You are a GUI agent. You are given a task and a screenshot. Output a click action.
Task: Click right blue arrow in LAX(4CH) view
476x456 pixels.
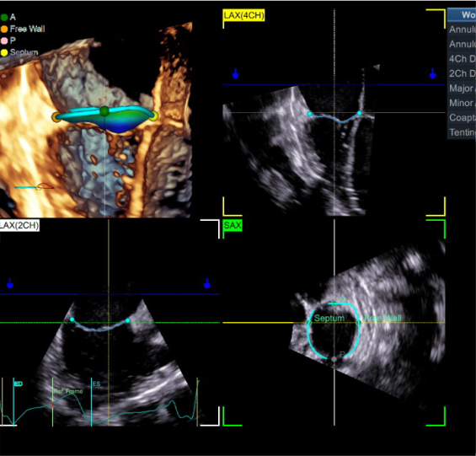432,74
